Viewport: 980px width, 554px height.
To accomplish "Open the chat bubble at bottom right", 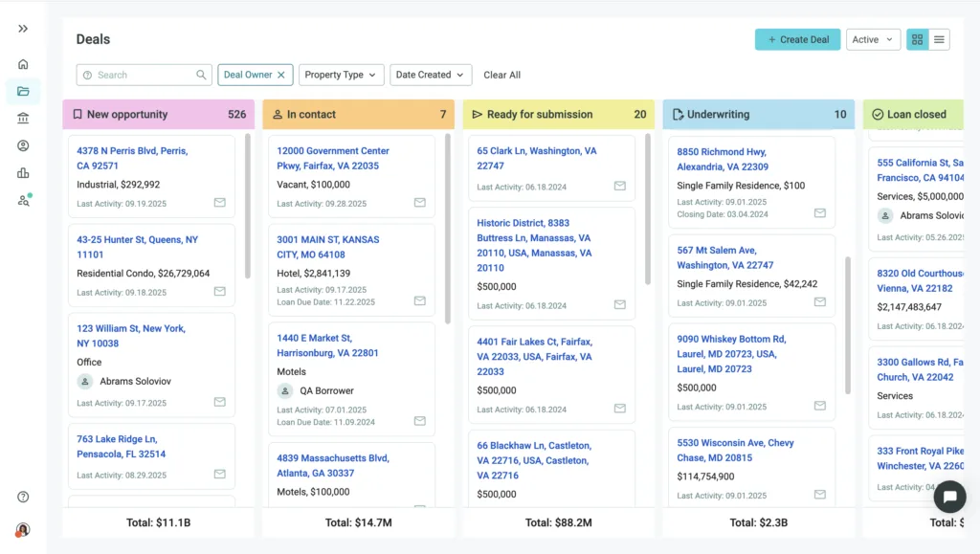I will [x=949, y=497].
